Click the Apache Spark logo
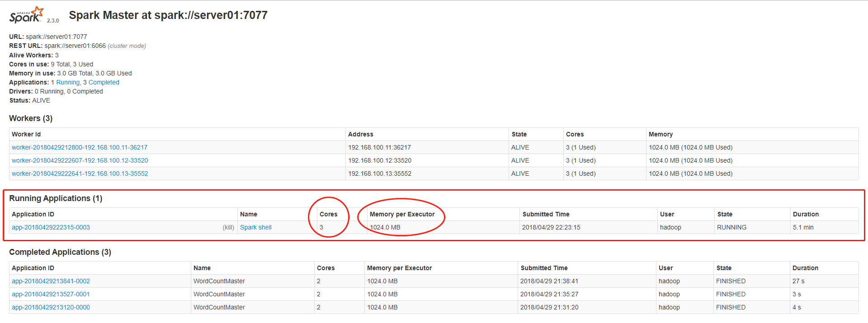 [x=27, y=15]
